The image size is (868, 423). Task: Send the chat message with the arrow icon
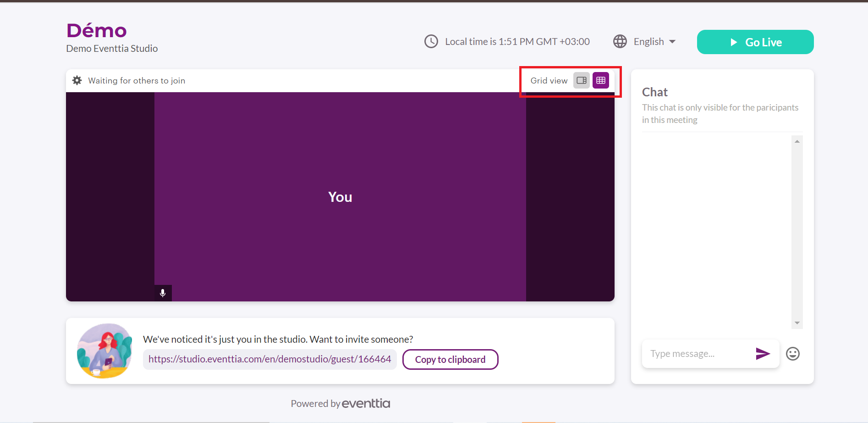762,353
